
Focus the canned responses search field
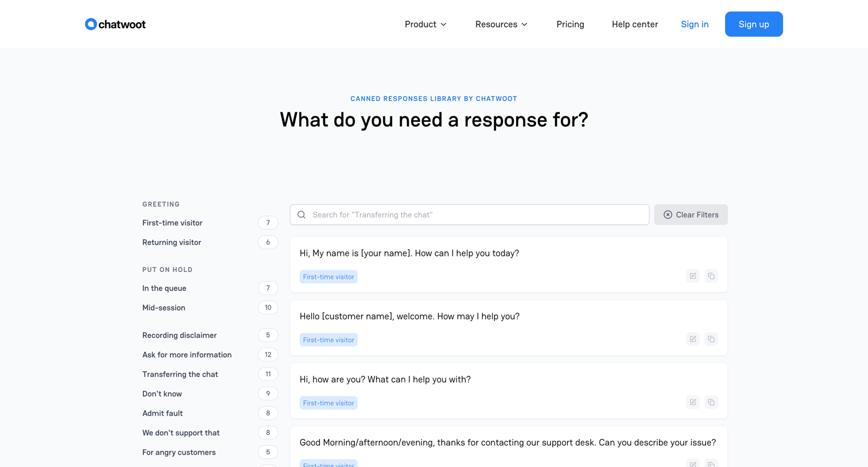pos(470,215)
